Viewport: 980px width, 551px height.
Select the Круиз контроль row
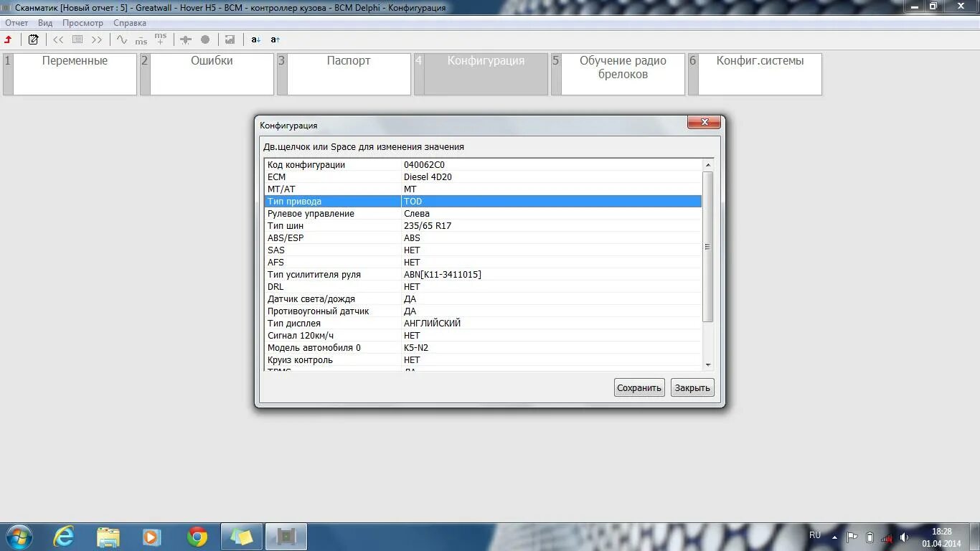tap(483, 360)
